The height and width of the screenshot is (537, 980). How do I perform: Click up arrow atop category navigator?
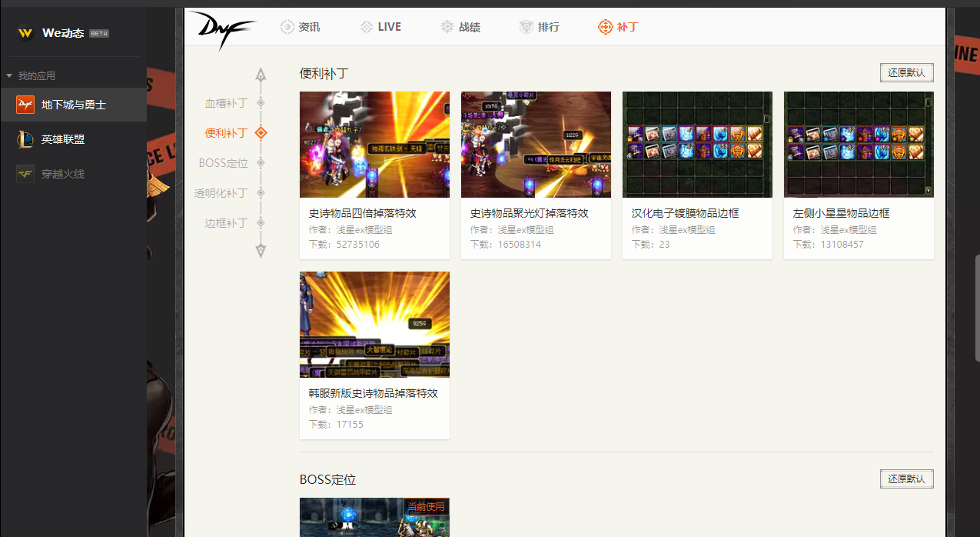pos(261,75)
